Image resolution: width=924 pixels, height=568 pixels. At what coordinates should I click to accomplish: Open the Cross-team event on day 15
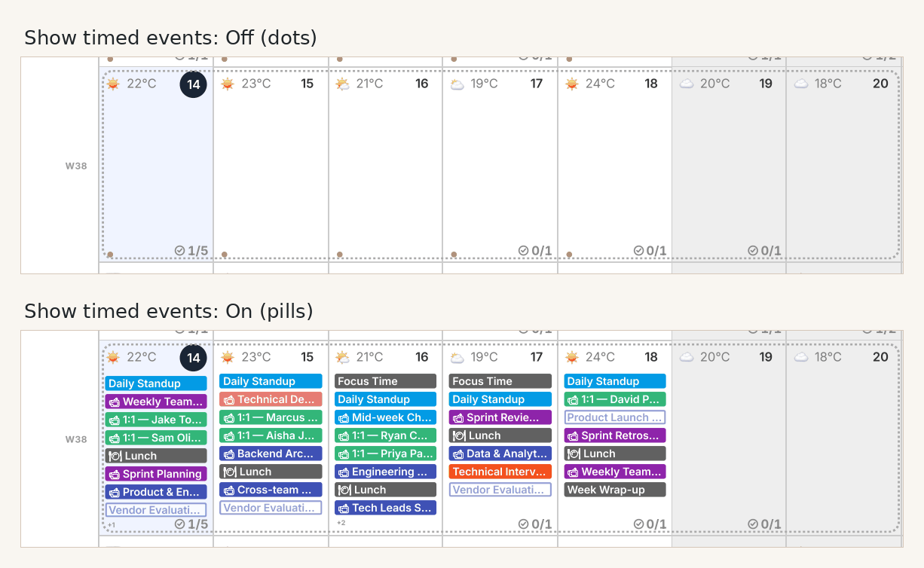[x=271, y=490]
